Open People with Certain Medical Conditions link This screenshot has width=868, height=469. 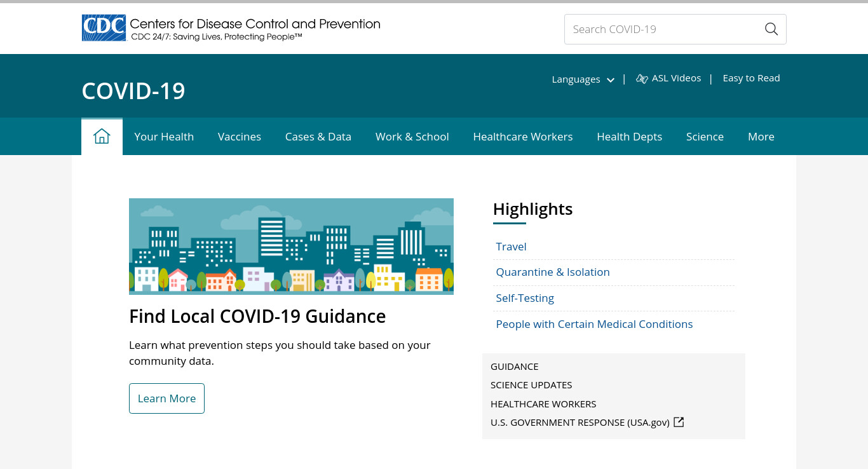(x=594, y=324)
